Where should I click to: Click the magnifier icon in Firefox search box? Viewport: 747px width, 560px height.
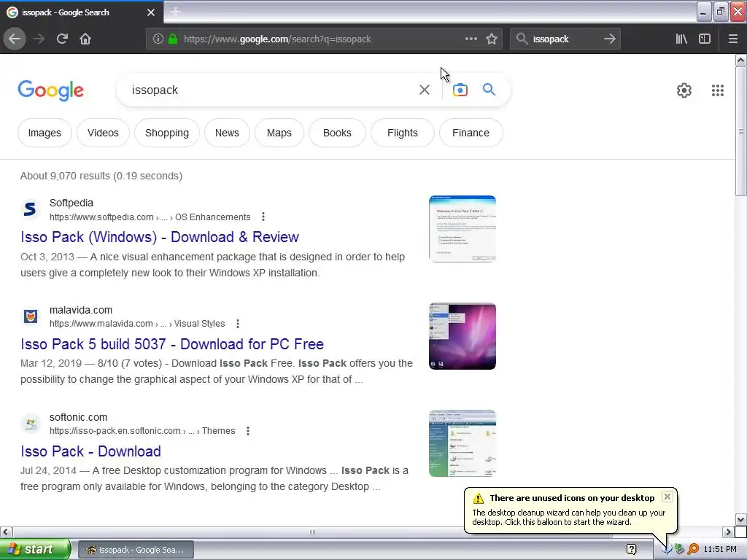pyautogui.click(x=522, y=39)
